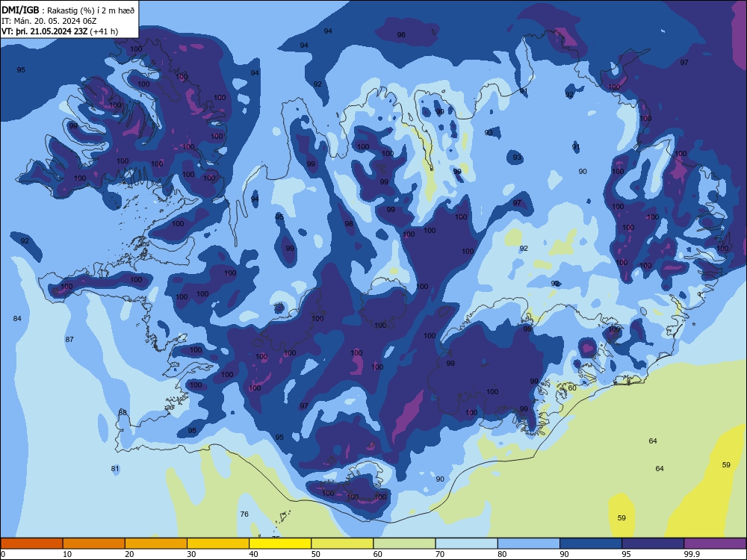Image resolution: width=747 pixels, height=560 pixels.
Task: Select the init time 'IT: Mán. 20. 05. 2024 06Z'
Action: (x=49, y=20)
